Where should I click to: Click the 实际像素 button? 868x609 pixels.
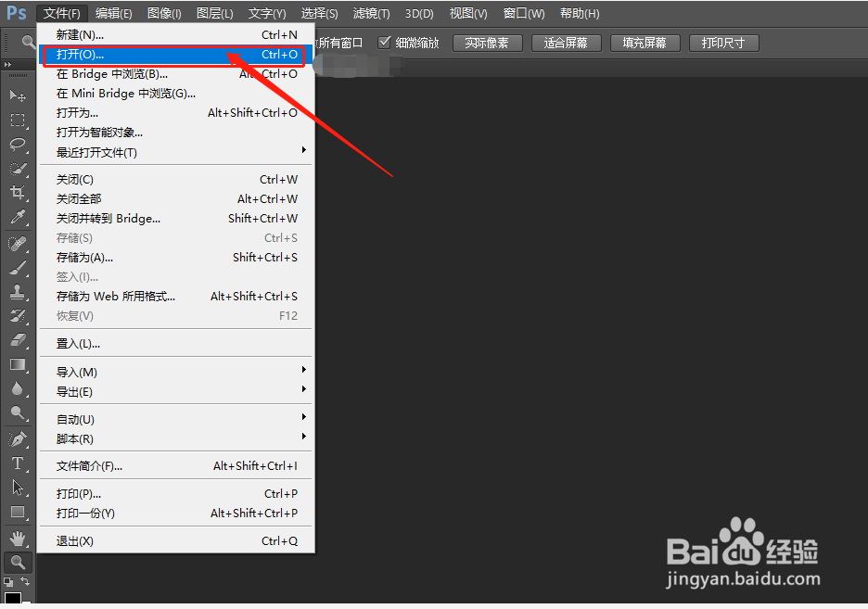[x=487, y=44]
